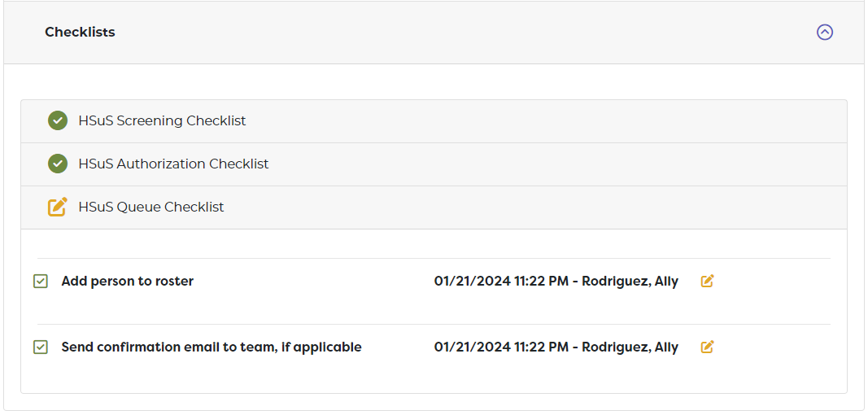This screenshot has height=415, width=868.
Task: Uncheck the Add person to roster checkbox
Action: pos(41,282)
